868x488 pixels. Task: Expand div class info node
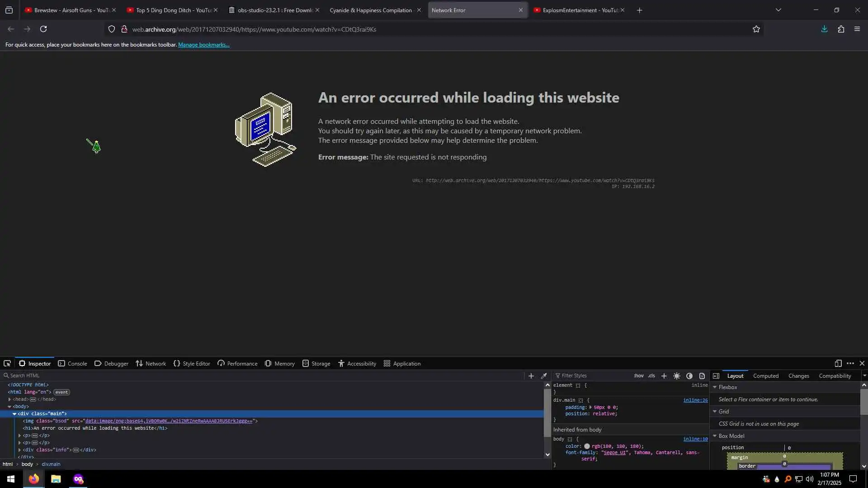click(19, 450)
